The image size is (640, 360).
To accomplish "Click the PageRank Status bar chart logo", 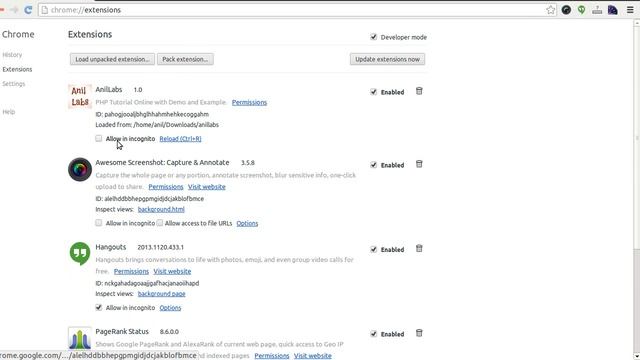I will 80,338.
